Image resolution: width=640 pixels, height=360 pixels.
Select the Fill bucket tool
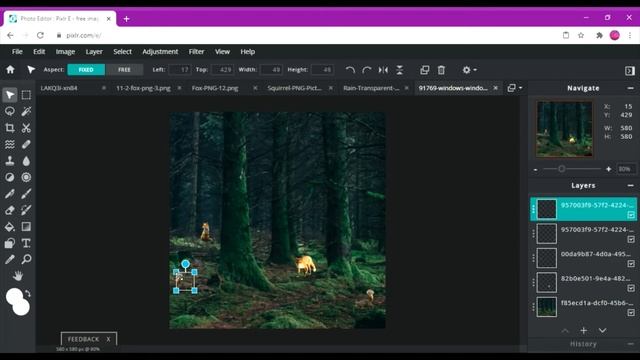tap(10, 227)
